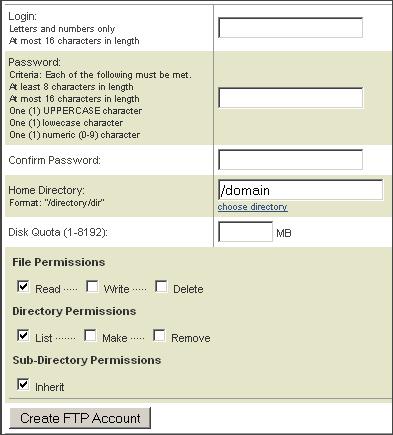Enable the Make directory permission
Image resolution: width=393 pixels, height=435 pixels.
[x=90, y=335]
